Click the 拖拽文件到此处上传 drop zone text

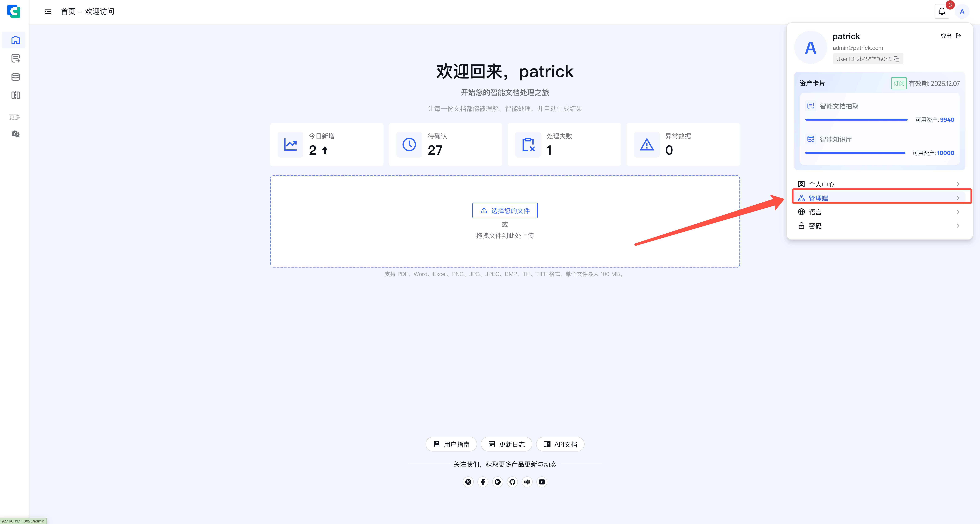pos(505,236)
